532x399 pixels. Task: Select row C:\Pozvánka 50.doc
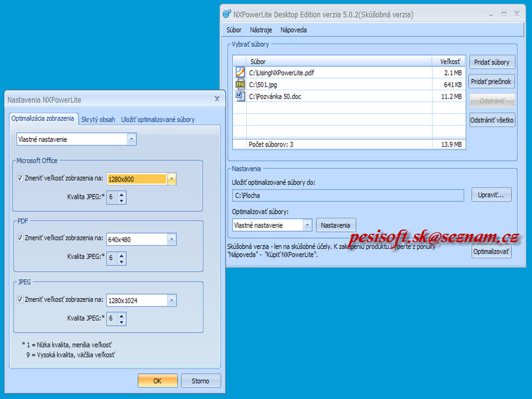(x=349, y=96)
